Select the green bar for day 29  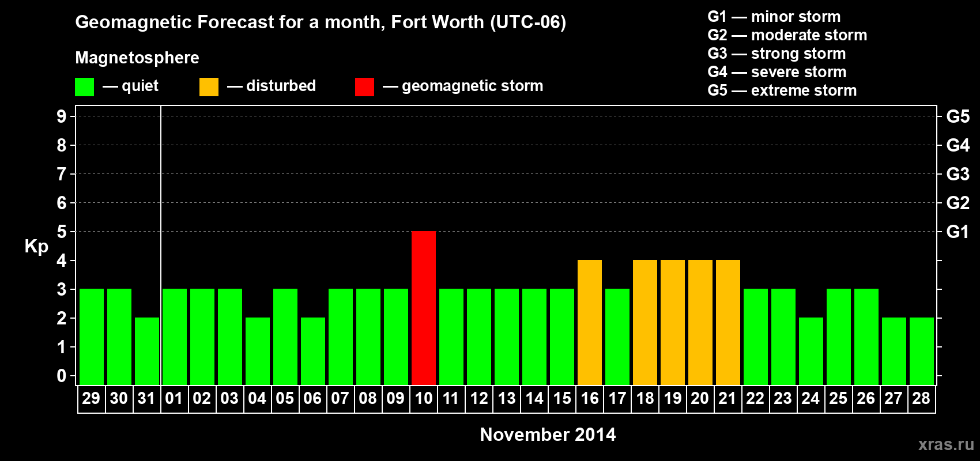[x=92, y=337]
